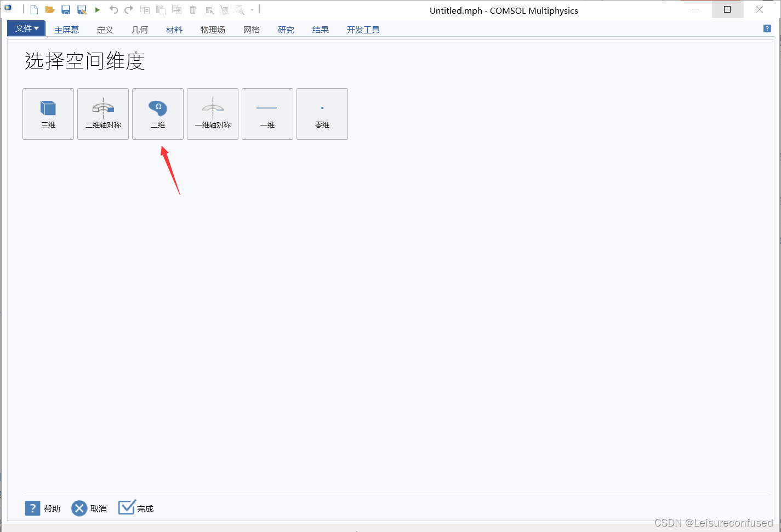Open a file with the folder icon
This screenshot has height=532, width=781.
50,10
